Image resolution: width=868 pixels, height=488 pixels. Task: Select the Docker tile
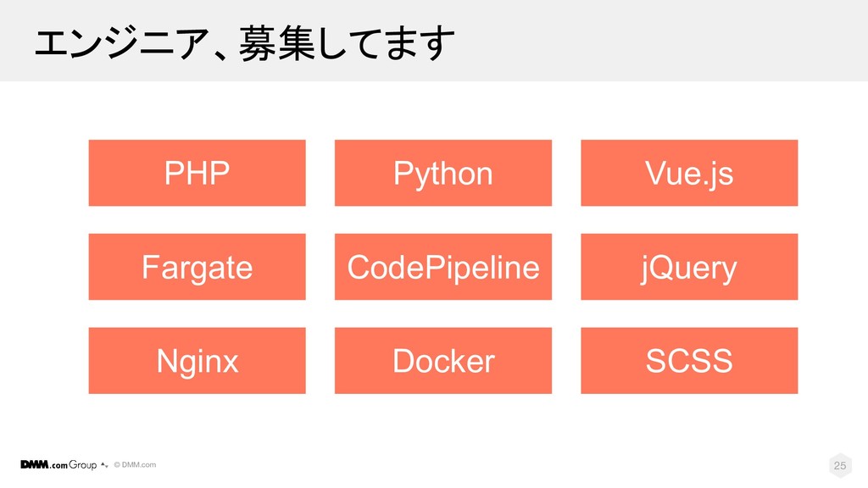(442, 361)
